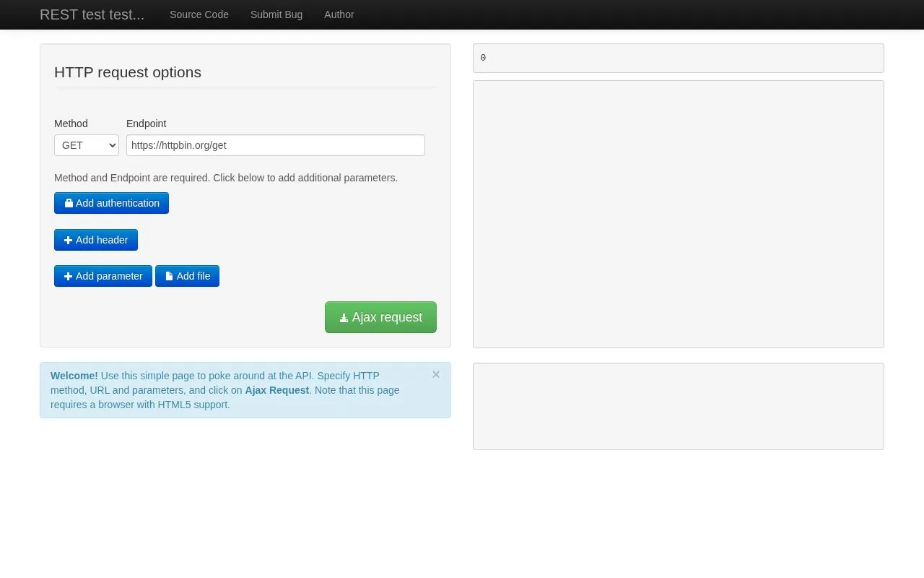This screenshot has width=924, height=578.
Task: Click the Add file button
Action: point(188,276)
